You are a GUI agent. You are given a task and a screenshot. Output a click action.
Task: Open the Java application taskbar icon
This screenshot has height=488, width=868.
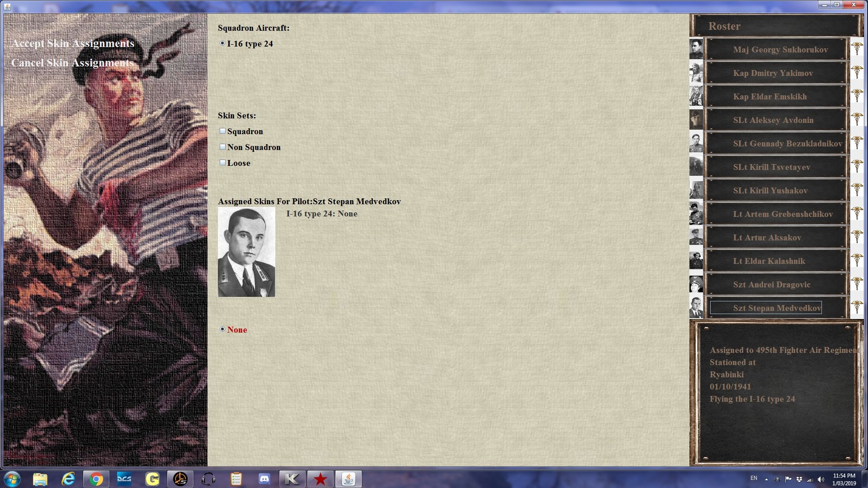(x=348, y=479)
